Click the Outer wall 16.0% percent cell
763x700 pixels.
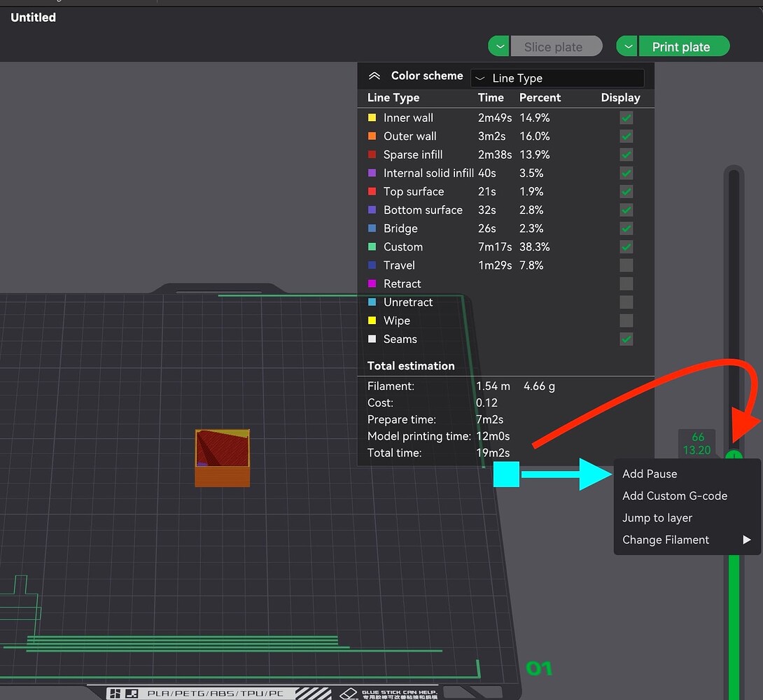tap(534, 136)
